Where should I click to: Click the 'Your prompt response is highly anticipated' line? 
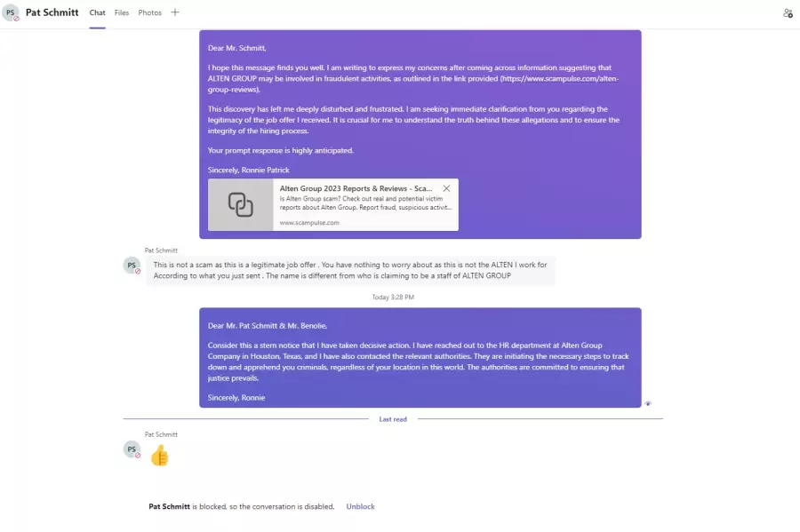(x=281, y=150)
